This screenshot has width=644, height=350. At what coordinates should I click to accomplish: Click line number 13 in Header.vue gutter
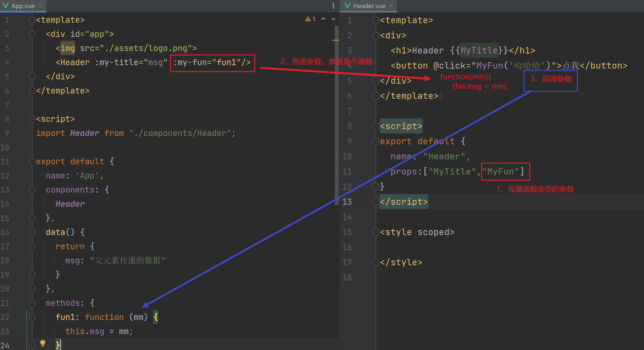tap(347, 202)
